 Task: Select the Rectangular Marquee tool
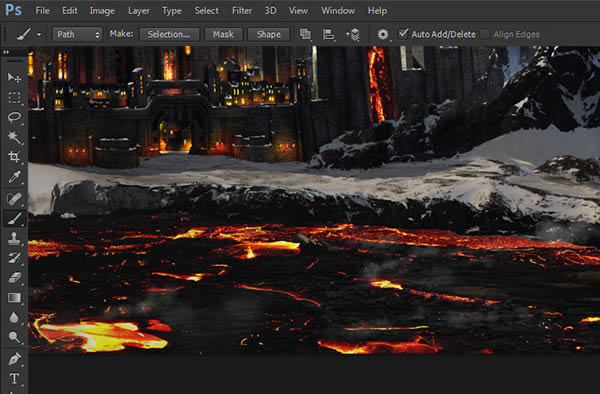(x=14, y=98)
